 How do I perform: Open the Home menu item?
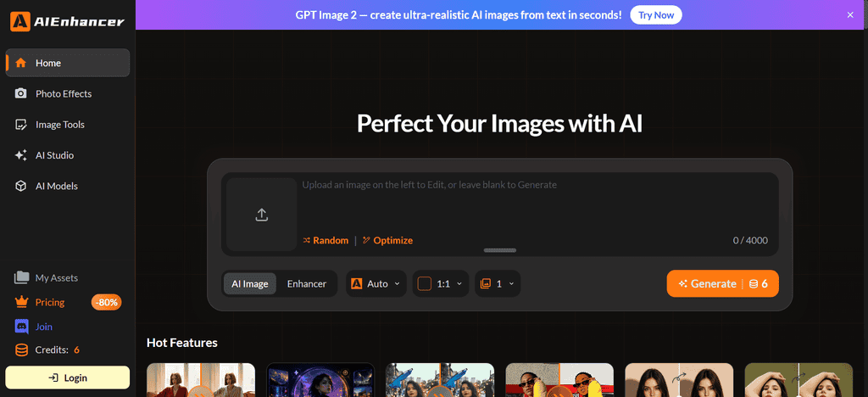pyautogui.click(x=68, y=63)
